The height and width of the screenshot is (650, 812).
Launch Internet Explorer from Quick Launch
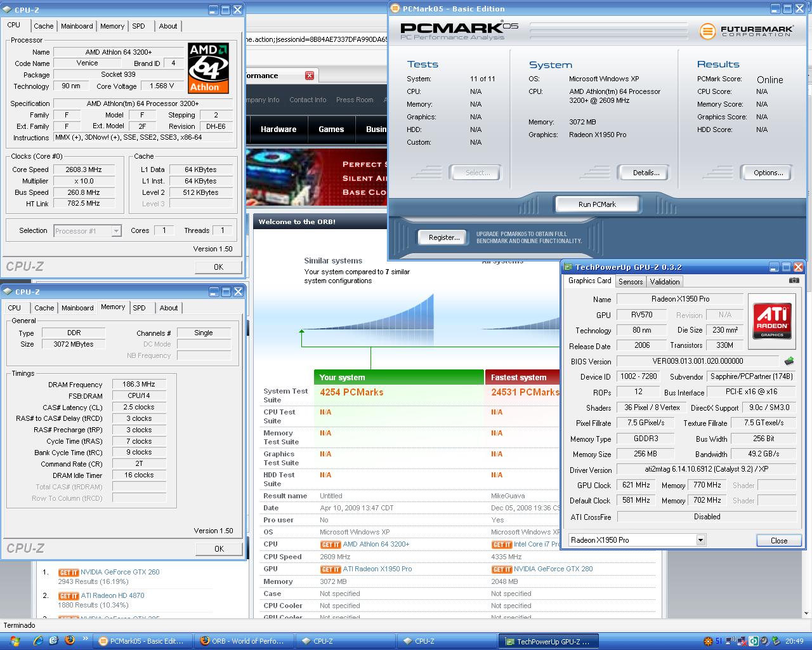point(38,641)
